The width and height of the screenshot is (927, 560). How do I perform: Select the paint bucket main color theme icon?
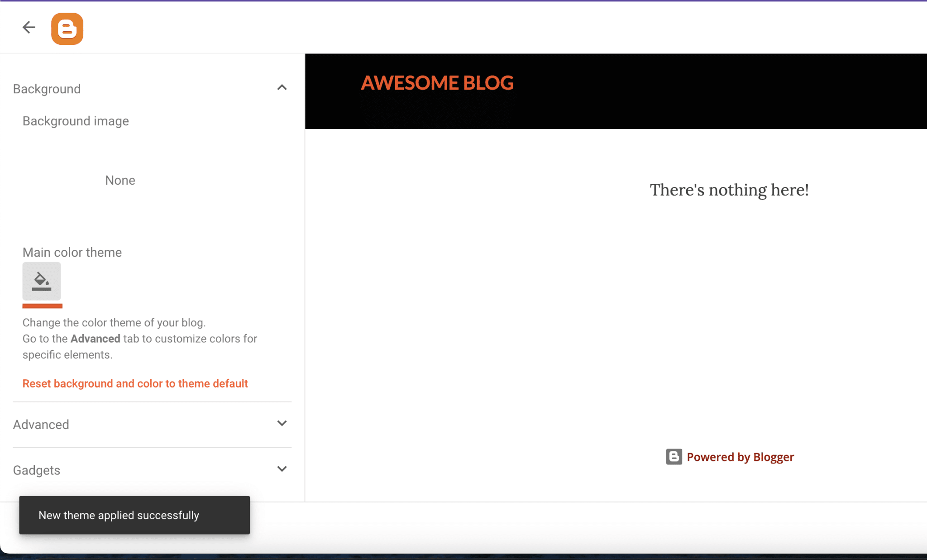pyautogui.click(x=42, y=281)
